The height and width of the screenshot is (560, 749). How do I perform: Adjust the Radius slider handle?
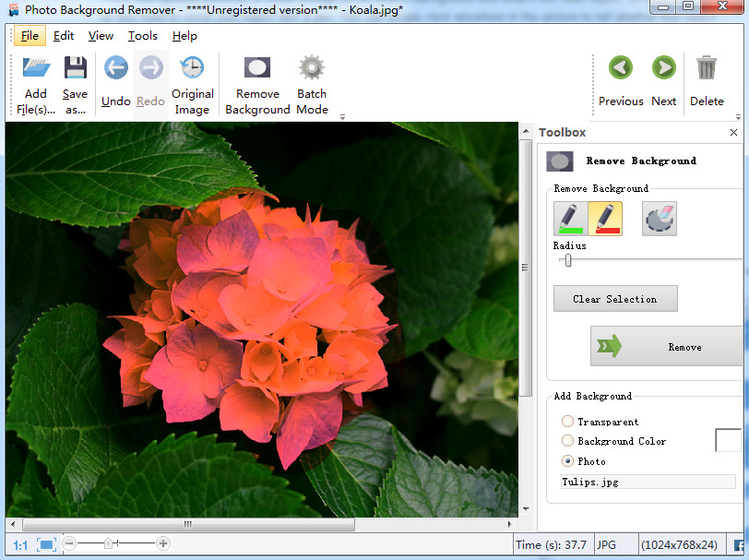click(x=568, y=260)
